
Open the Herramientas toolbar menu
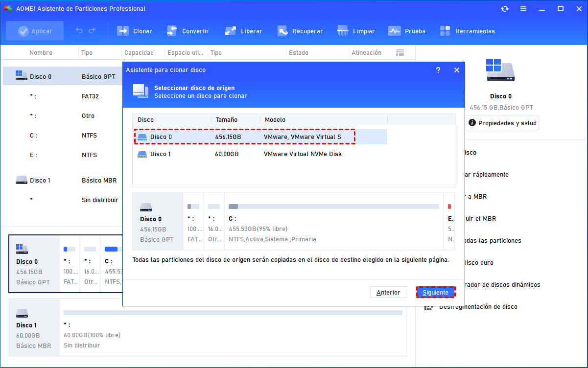pos(468,31)
